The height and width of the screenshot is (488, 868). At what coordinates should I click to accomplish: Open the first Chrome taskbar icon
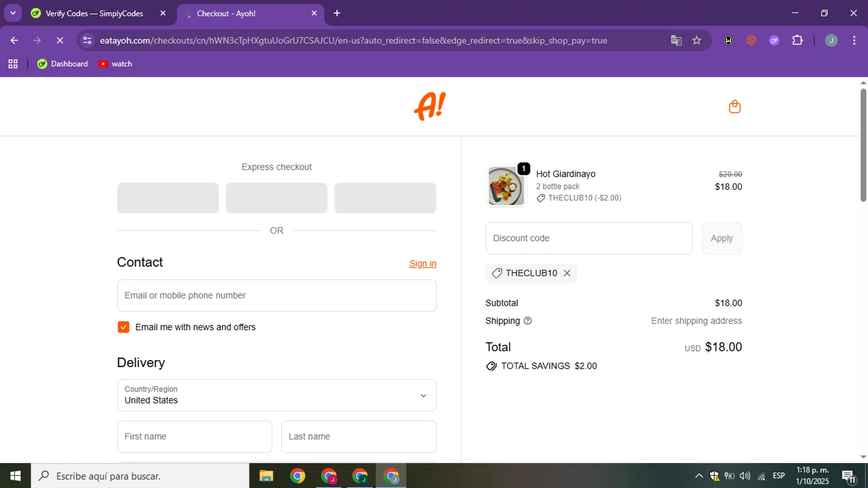[x=297, y=476]
